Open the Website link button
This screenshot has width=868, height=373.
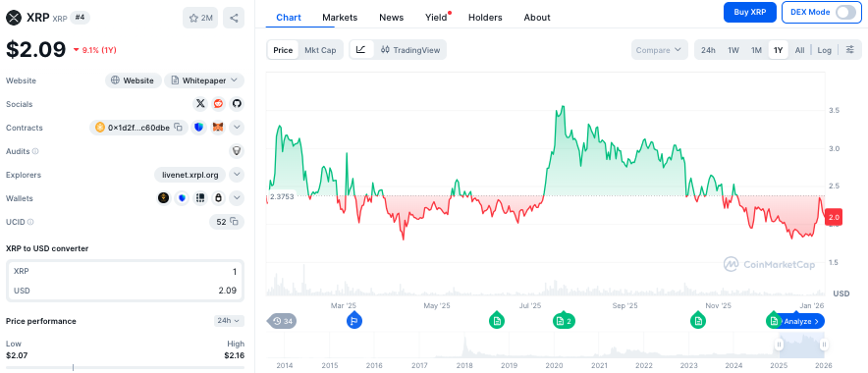pos(134,80)
